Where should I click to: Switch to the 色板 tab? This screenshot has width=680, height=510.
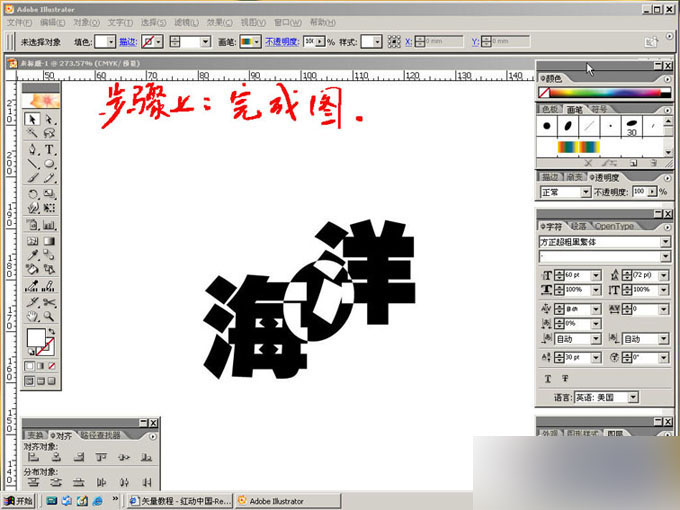550,109
